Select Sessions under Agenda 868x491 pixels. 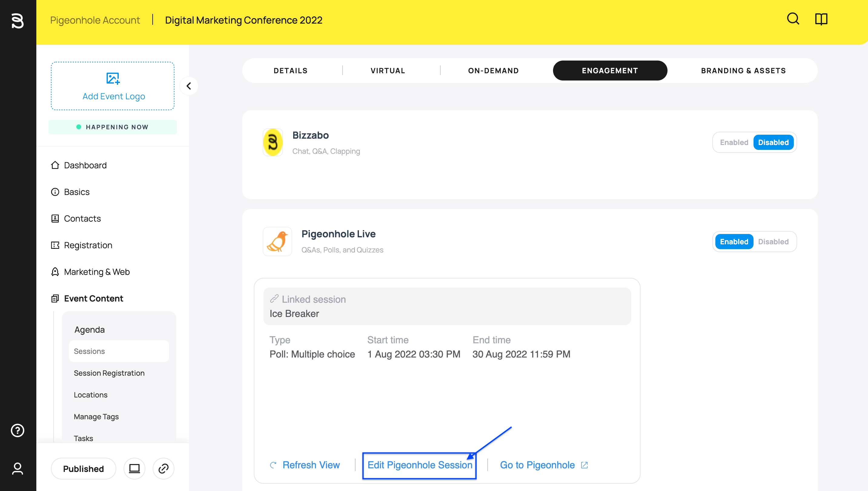(x=119, y=351)
